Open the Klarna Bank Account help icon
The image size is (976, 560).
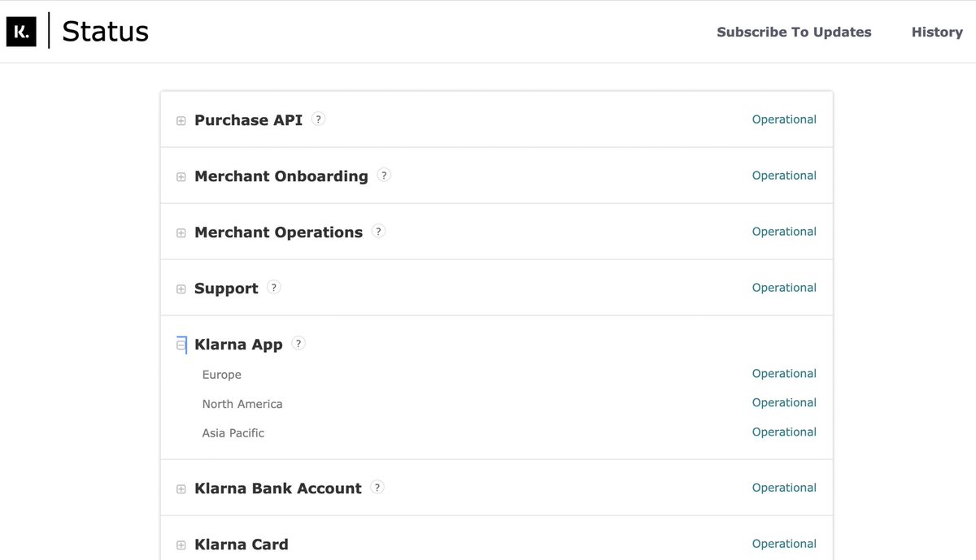click(x=377, y=487)
